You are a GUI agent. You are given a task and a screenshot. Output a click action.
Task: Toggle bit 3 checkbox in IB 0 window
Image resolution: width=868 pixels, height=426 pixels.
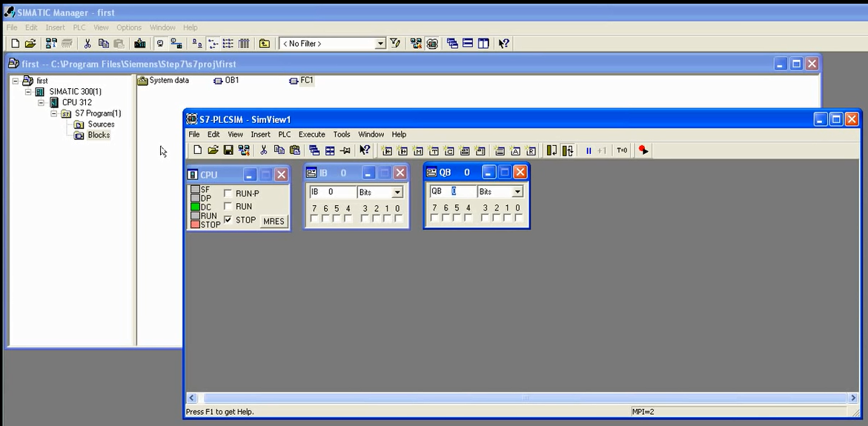[364, 219]
